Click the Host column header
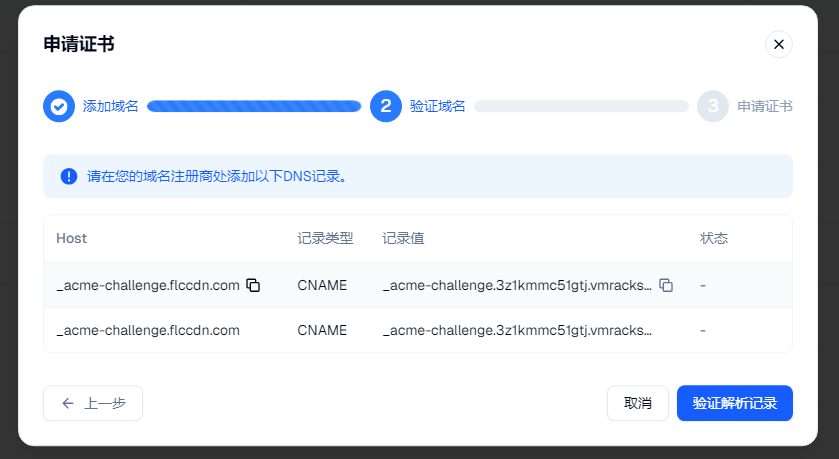The height and width of the screenshot is (459, 839). [x=71, y=238]
